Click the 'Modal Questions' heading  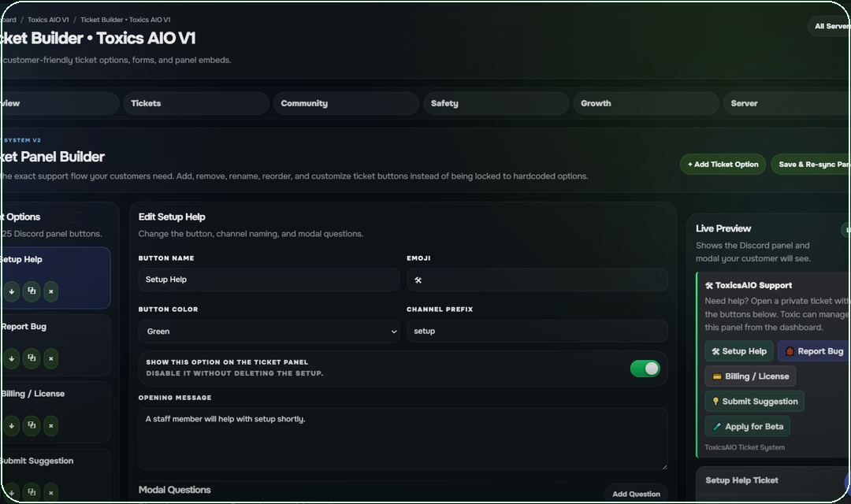coord(174,490)
